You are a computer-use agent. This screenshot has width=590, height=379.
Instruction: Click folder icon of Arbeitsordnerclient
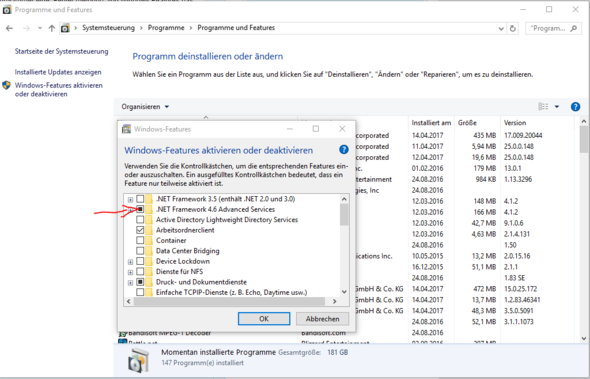(x=149, y=230)
